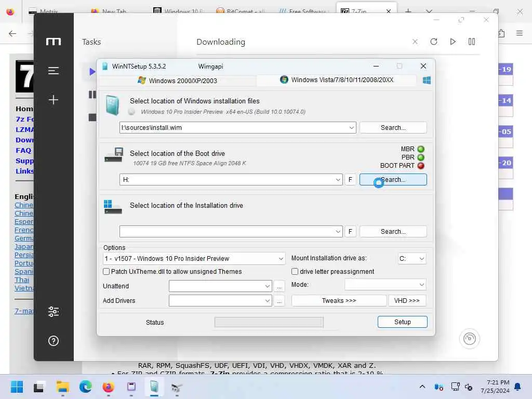Viewport: 532px width, 399px height.
Task: Open Firefox from the taskbar
Action: [108, 387]
